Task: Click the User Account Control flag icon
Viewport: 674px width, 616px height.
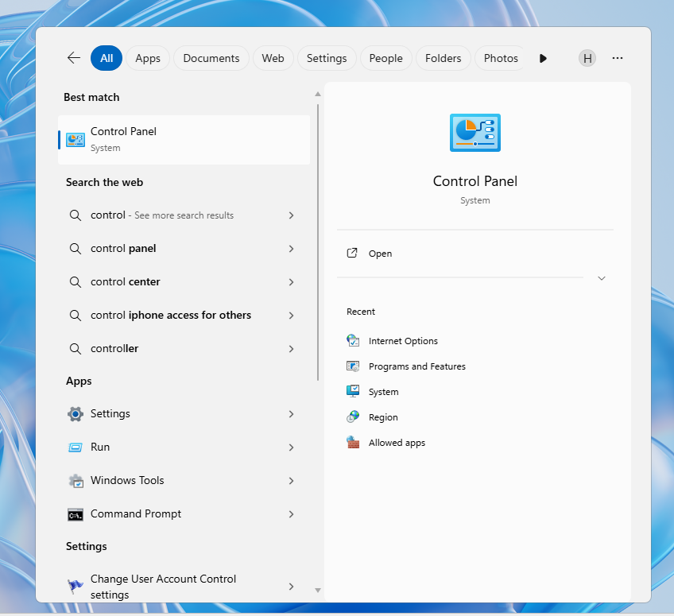Action: (x=76, y=586)
